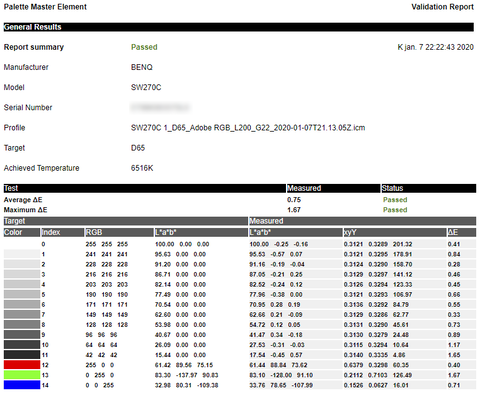
Task: Click the blurred serial number value
Action: 160,107
